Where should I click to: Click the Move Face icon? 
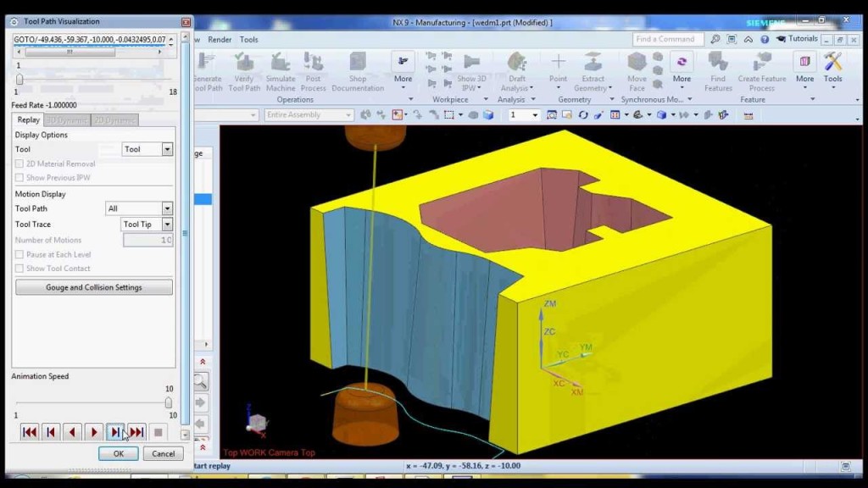pos(637,61)
